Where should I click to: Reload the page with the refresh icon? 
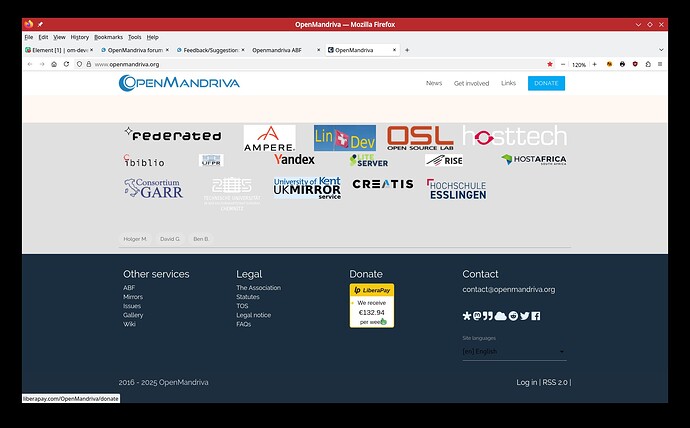click(66, 64)
